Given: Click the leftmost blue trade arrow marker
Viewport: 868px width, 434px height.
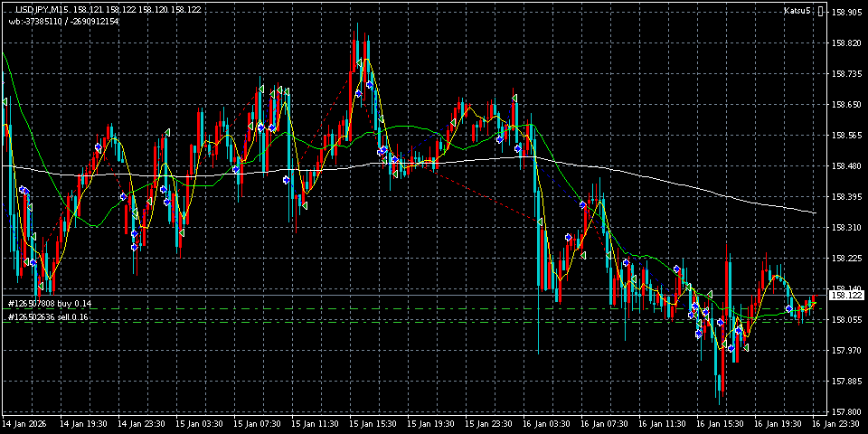Looking at the screenshot, I should click(x=24, y=190).
